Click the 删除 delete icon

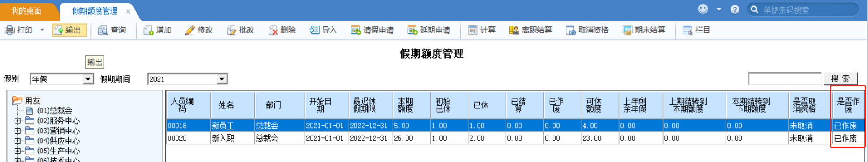(273, 30)
